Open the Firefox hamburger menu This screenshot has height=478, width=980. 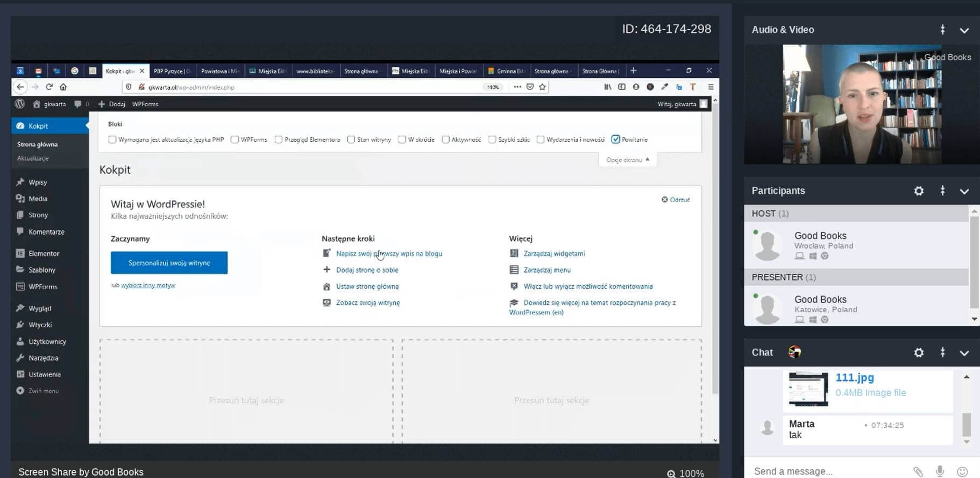(x=711, y=87)
